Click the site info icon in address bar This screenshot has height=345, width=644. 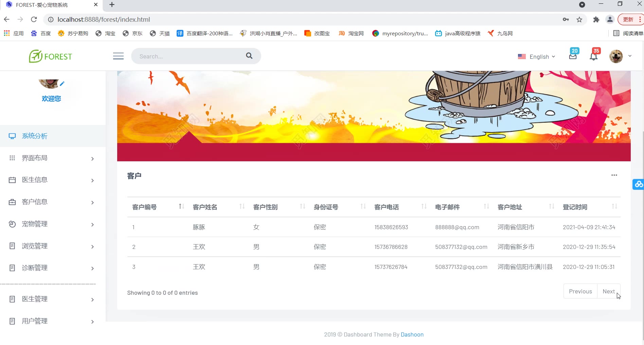pyautogui.click(x=51, y=19)
